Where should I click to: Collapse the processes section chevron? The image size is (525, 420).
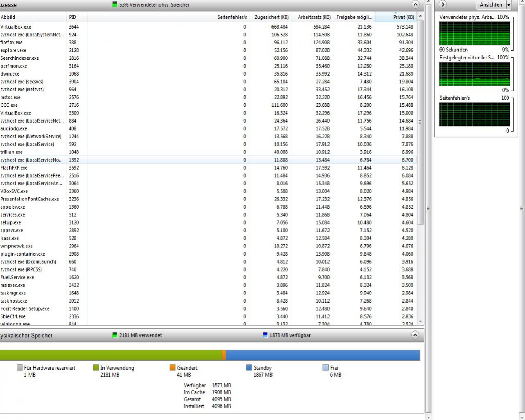tap(415, 4)
